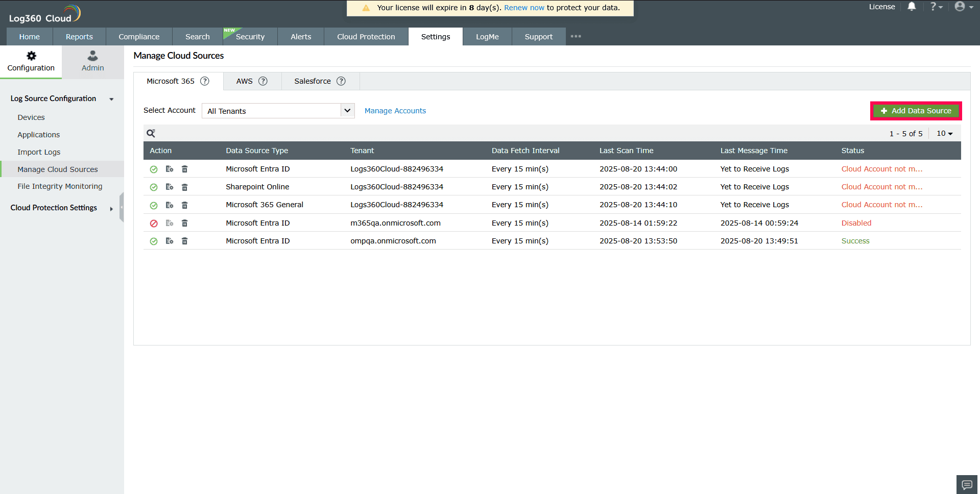
Task: Select Manage Cloud Sources in sidebar
Action: 58,169
